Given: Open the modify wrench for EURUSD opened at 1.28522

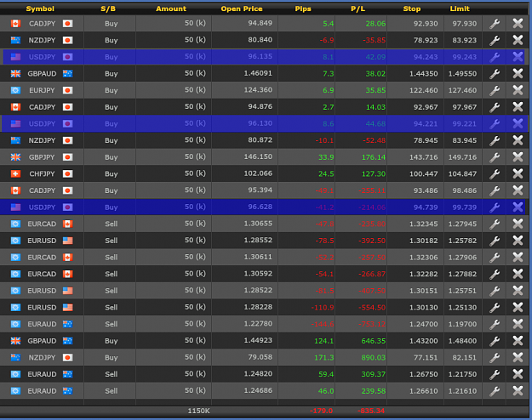Looking at the screenshot, I should click(495, 291).
